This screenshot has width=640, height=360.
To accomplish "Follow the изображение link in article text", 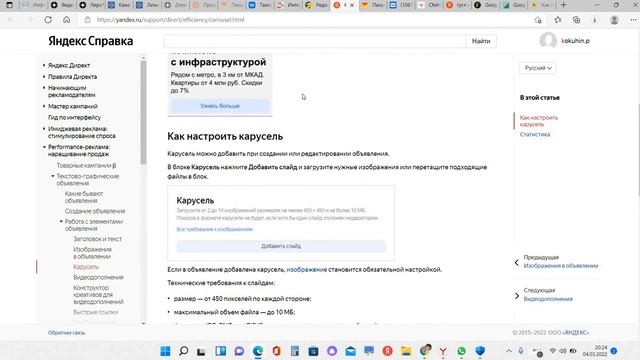I will pyautogui.click(x=307, y=269).
